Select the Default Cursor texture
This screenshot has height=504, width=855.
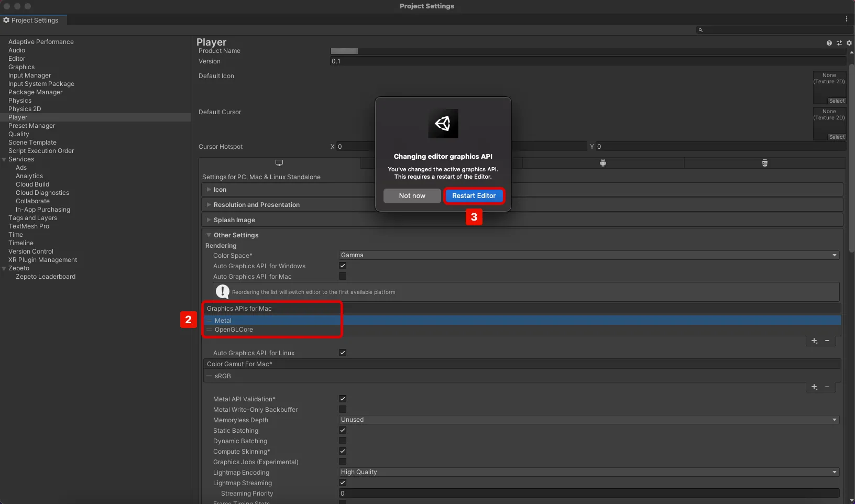tap(837, 137)
